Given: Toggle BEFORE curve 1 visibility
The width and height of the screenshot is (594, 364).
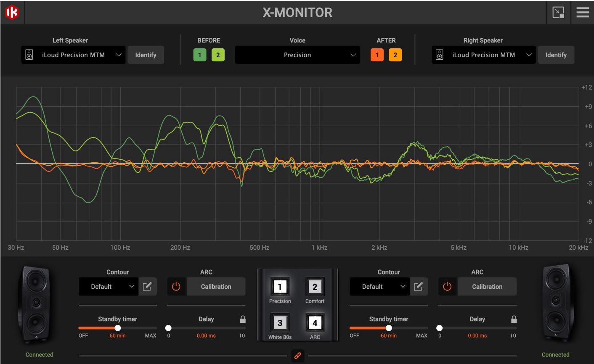Looking at the screenshot, I should click(x=199, y=55).
